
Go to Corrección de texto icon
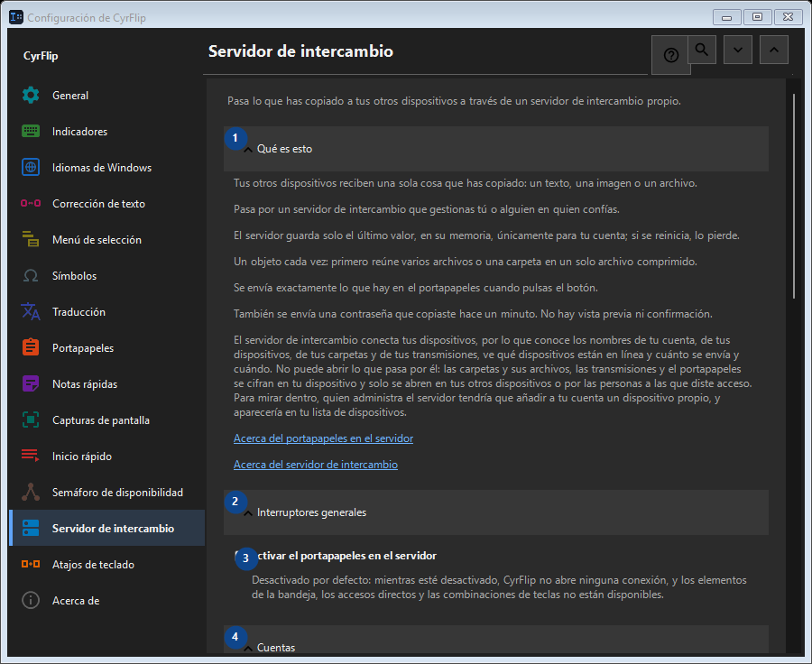coord(31,204)
